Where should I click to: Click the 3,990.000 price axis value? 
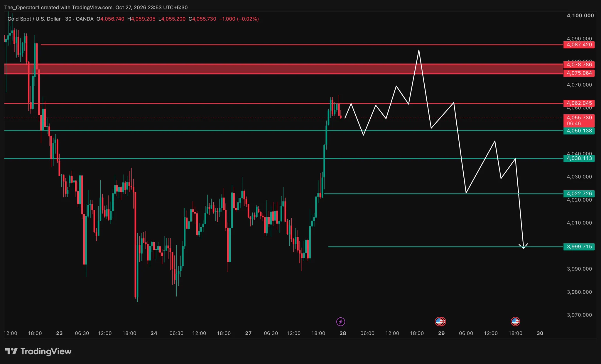(x=579, y=269)
